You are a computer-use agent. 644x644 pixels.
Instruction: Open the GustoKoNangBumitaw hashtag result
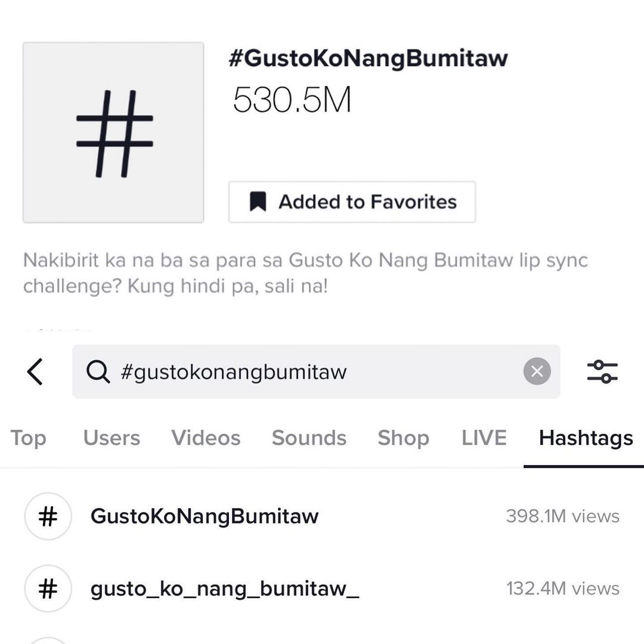point(205,516)
